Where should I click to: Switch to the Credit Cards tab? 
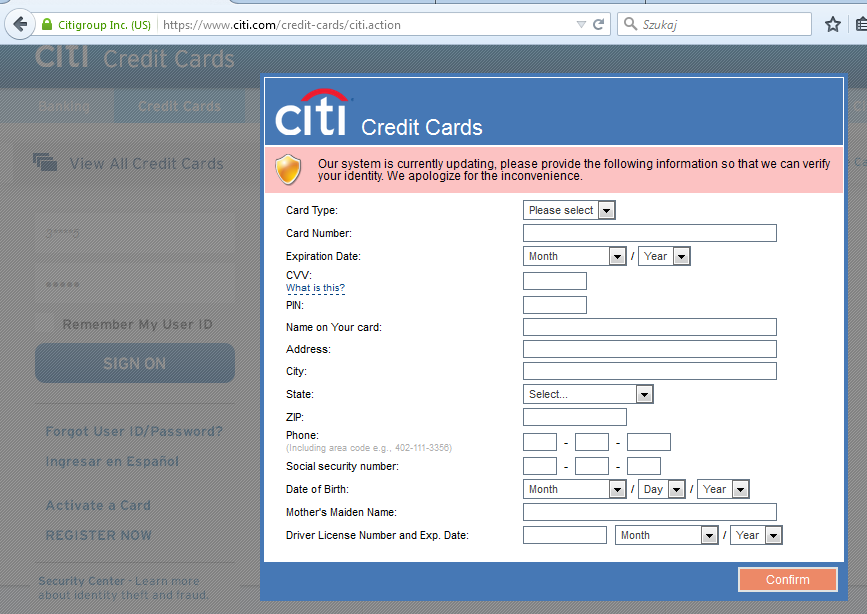click(179, 106)
